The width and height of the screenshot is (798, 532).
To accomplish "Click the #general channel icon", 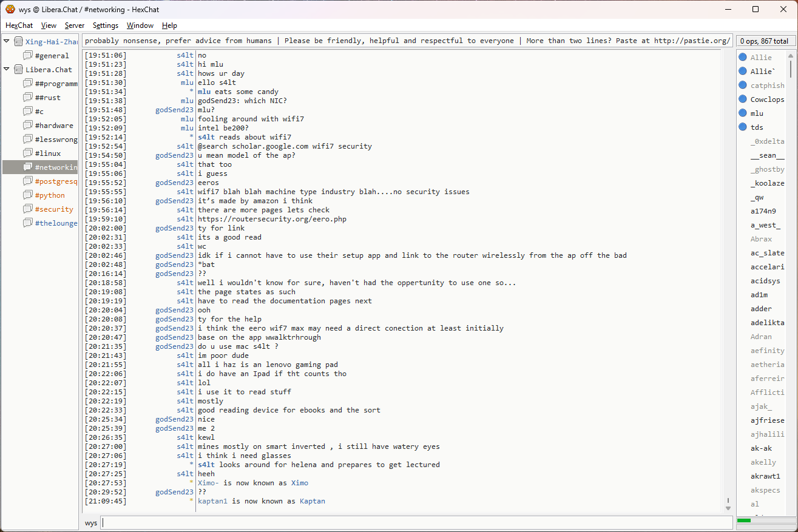I will click(28, 56).
